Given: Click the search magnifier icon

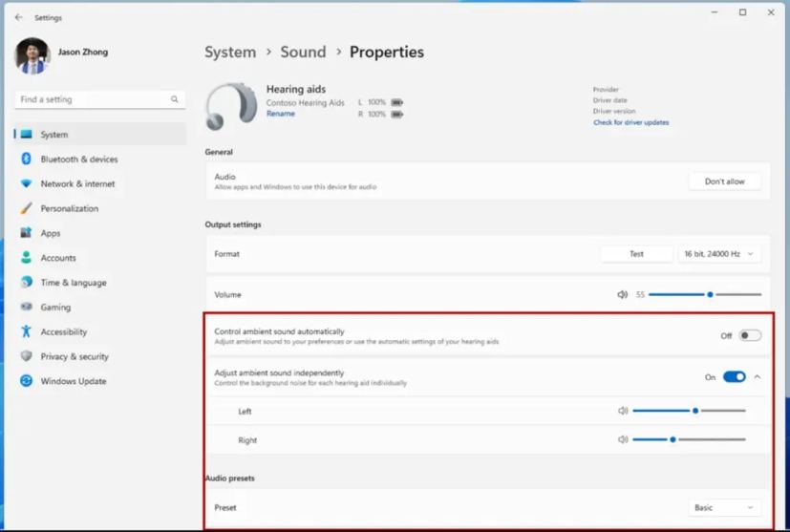Looking at the screenshot, I should (x=175, y=99).
